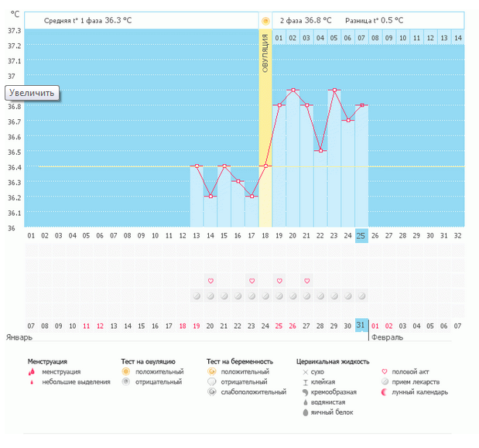Click the лунный календарь legend icon
This screenshot has width=479, height=448.
tap(386, 392)
